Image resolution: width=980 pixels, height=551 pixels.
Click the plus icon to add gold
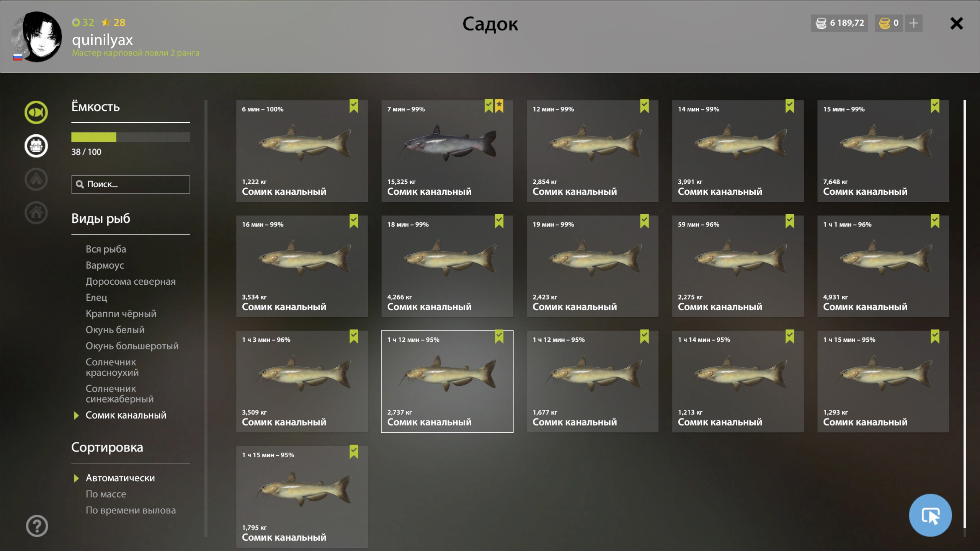(x=914, y=23)
